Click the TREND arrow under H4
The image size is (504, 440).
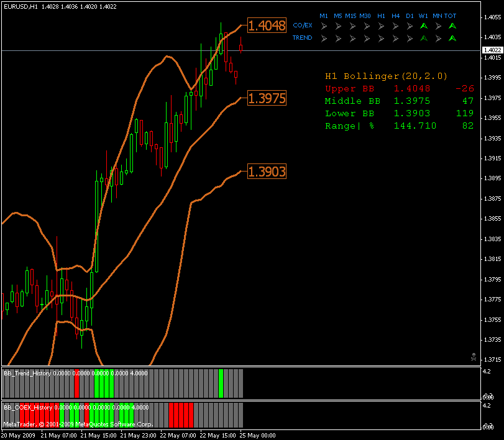click(x=395, y=39)
